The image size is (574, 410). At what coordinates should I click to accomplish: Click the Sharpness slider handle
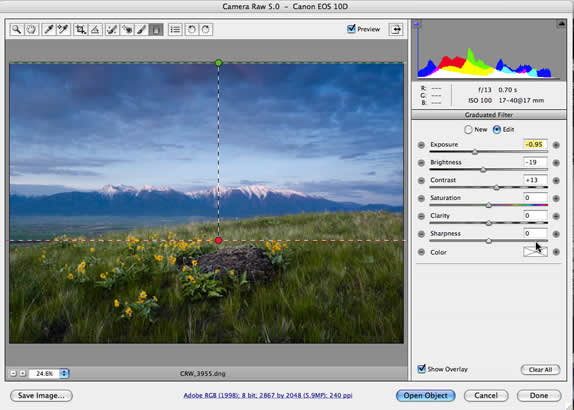click(489, 241)
